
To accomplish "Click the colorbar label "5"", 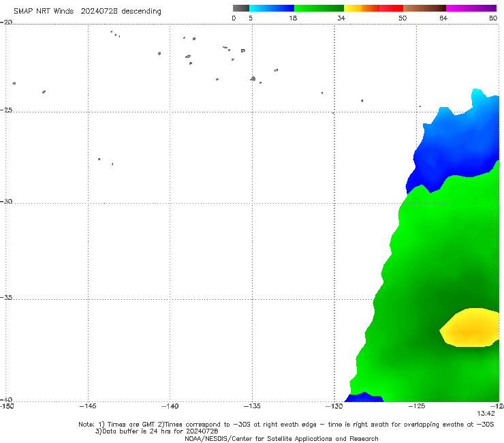I will point(251,18).
